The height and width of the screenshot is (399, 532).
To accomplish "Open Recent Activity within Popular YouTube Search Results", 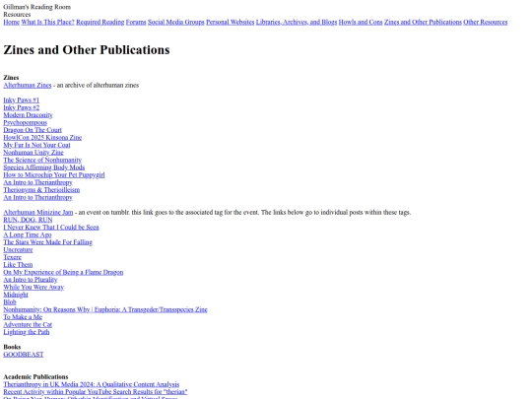I will pos(96,392).
